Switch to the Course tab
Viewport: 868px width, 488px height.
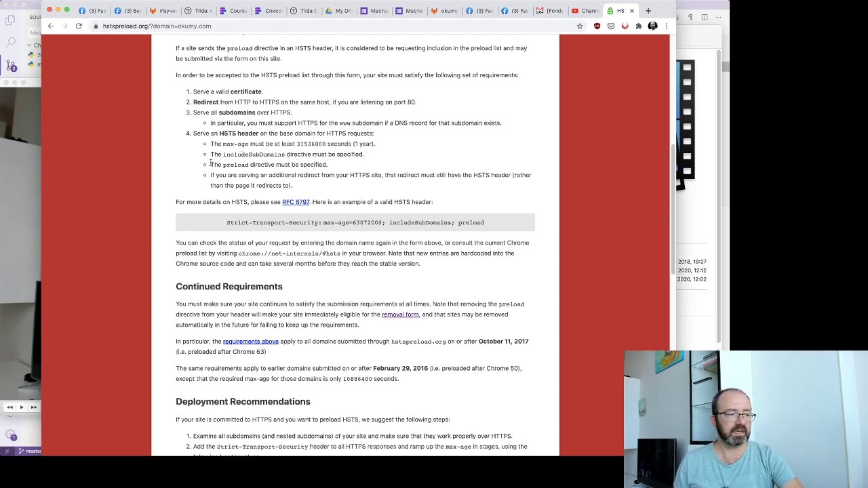pos(233,11)
